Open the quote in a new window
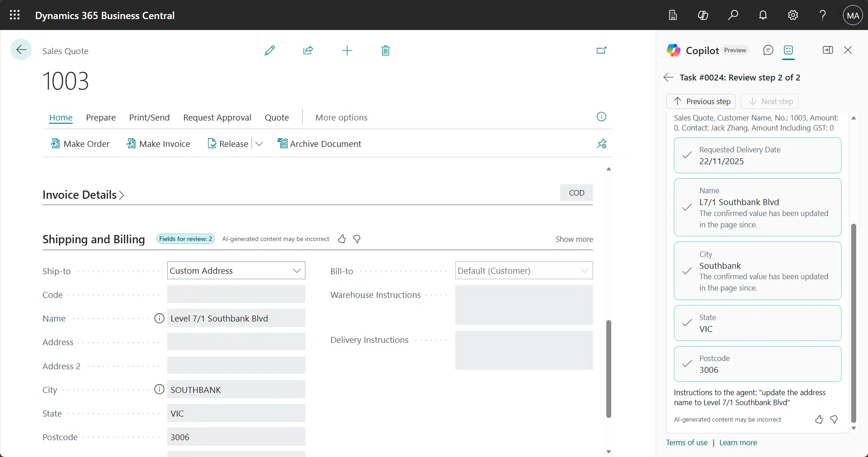868x457 pixels. point(601,50)
